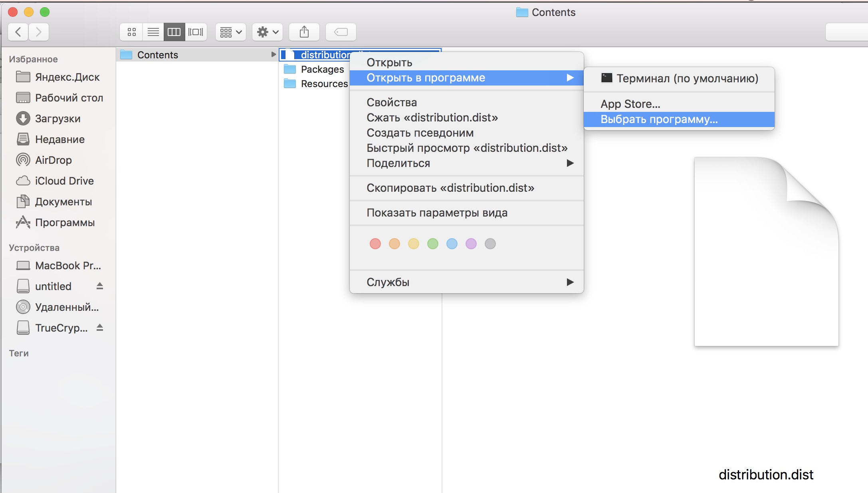Click the distribution.dist preview file name

(766, 475)
